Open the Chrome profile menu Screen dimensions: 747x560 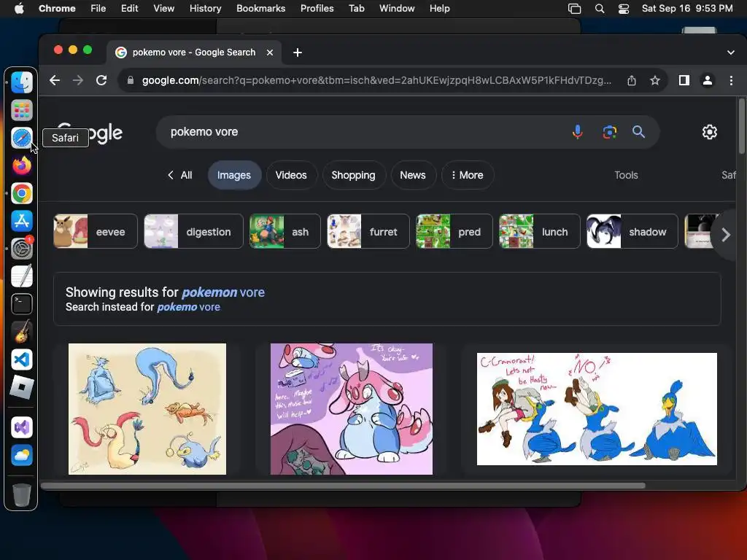708,80
